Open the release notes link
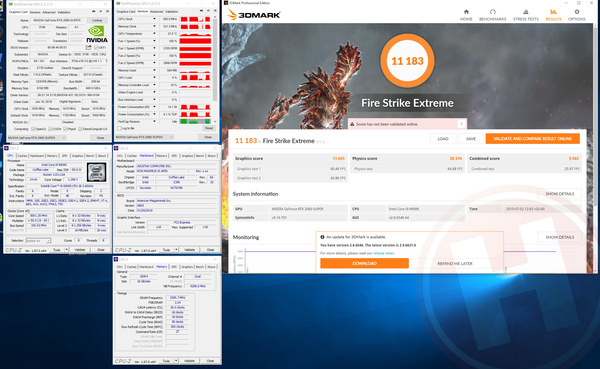600x369 pixels. 383,253
